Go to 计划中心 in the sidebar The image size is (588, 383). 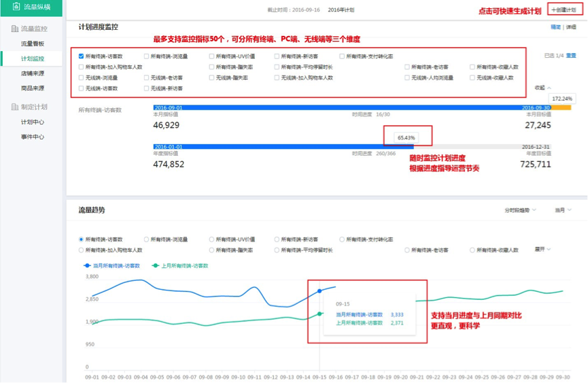[x=33, y=122]
